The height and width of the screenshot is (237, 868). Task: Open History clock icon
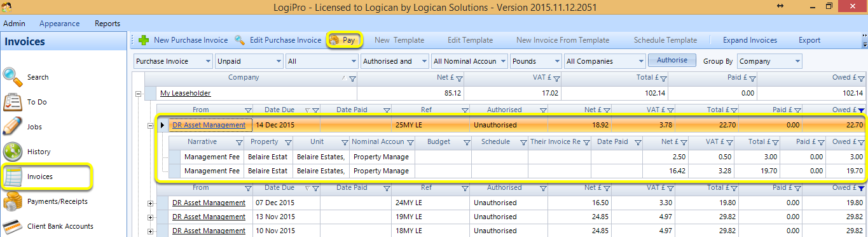coord(13,152)
